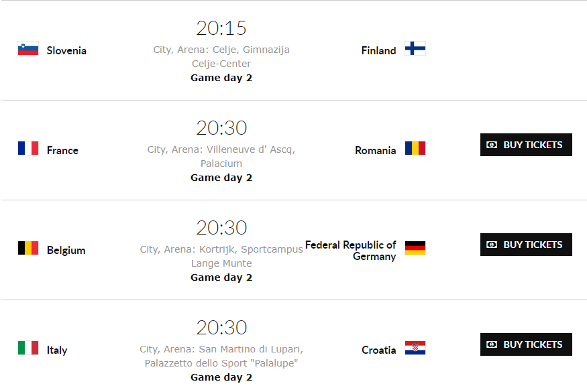The image size is (587, 392).
Task: Click the Romania flag icon
Action: coord(415,148)
